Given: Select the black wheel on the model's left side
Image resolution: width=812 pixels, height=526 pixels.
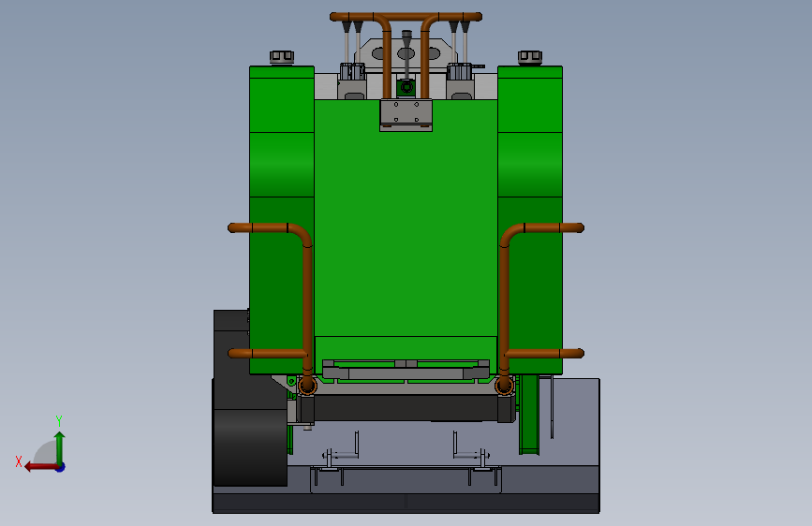Looking at the screenshot, I should (251, 447).
